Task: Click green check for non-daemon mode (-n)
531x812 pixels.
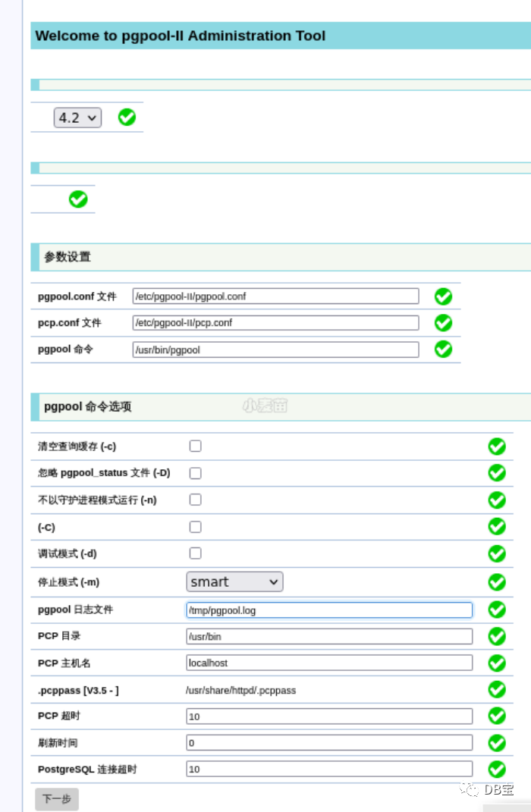Action: (x=497, y=500)
